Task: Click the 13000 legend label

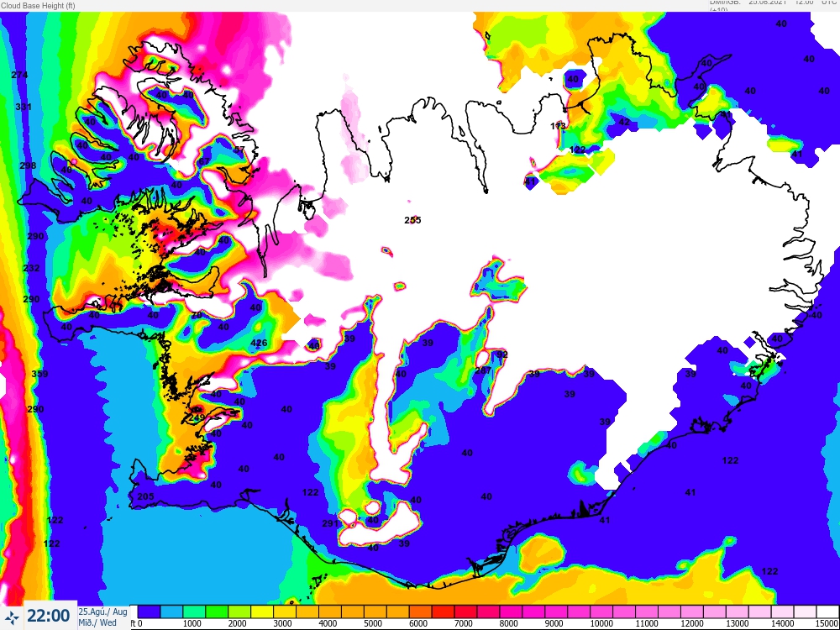Action: [x=738, y=623]
